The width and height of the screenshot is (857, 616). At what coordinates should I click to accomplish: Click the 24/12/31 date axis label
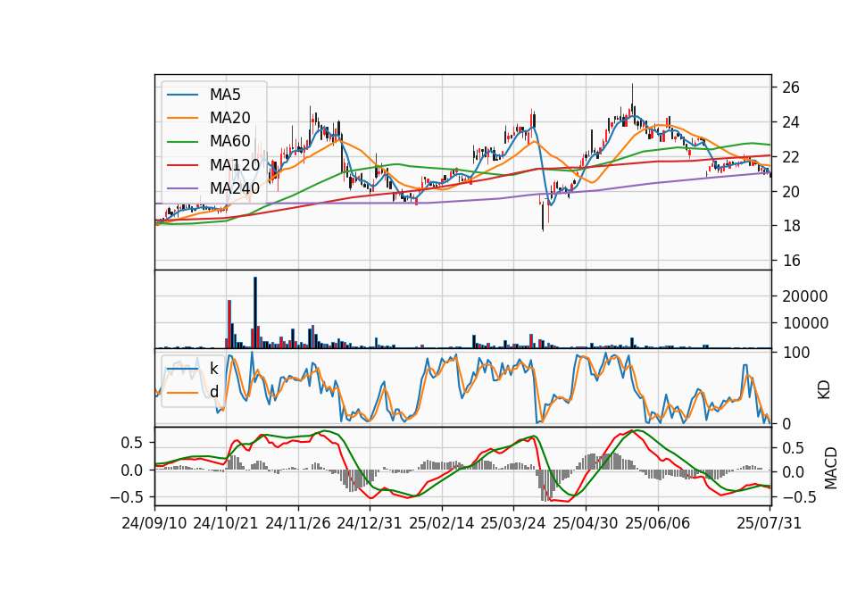(370, 523)
